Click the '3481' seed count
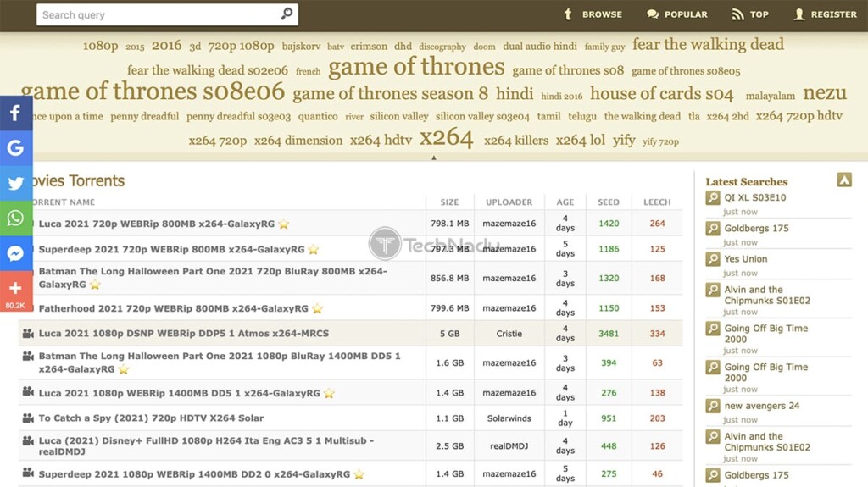Image resolution: width=868 pixels, height=487 pixels. pos(609,334)
